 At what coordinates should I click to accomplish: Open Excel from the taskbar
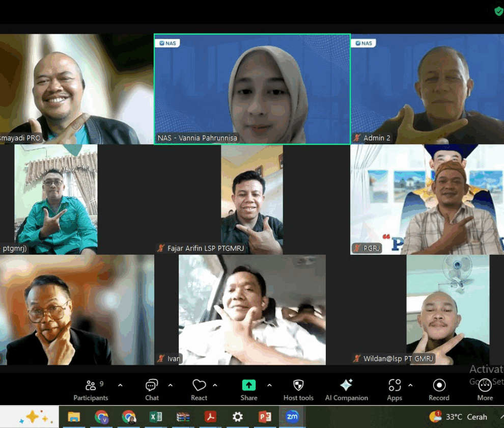[x=156, y=417]
